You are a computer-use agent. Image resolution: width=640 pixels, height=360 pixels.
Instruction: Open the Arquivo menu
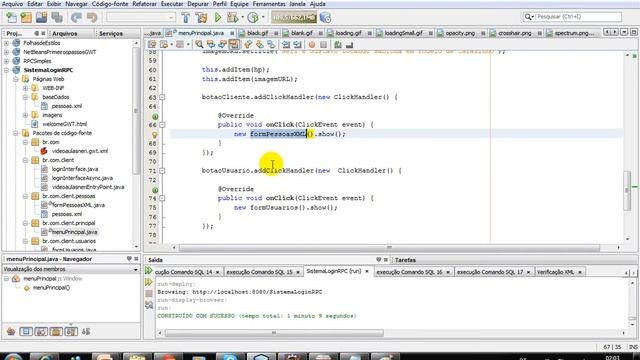pos(12,4)
